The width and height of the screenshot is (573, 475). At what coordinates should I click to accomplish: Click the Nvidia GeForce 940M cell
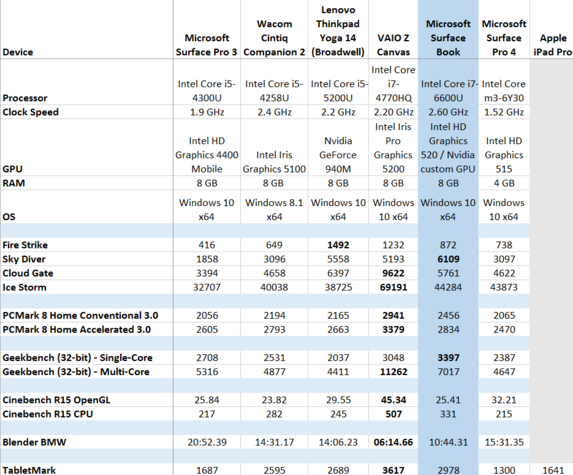tap(338, 155)
